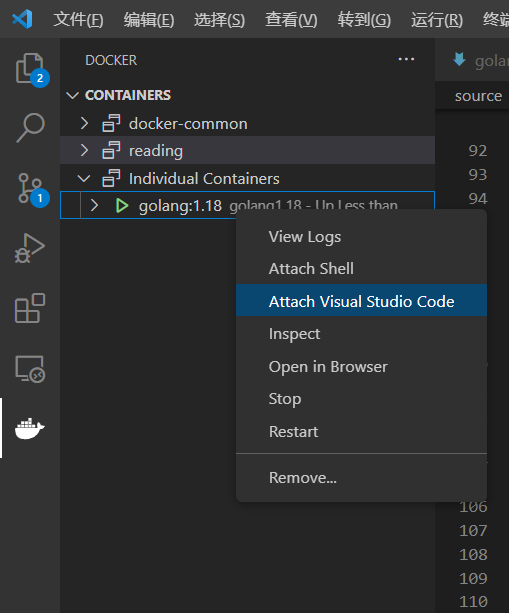
Task: Open the 文件(F) menu
Action: (x=79, y=20)
